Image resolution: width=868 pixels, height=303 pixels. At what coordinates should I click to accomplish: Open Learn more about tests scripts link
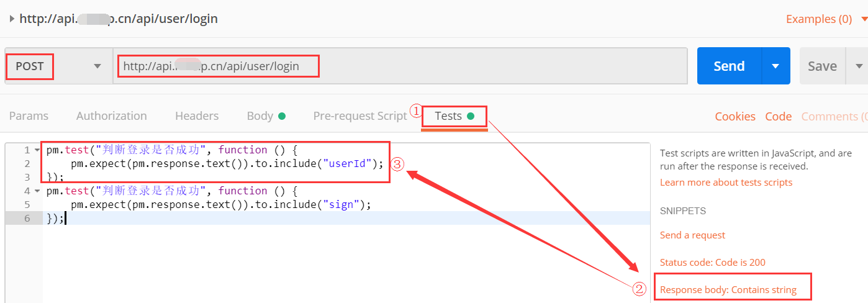726,183
